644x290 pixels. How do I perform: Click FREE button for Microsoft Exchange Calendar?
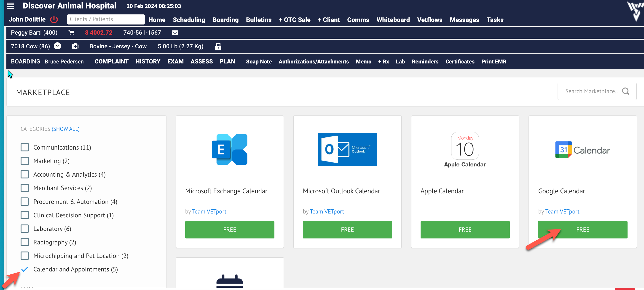point(230,229)
